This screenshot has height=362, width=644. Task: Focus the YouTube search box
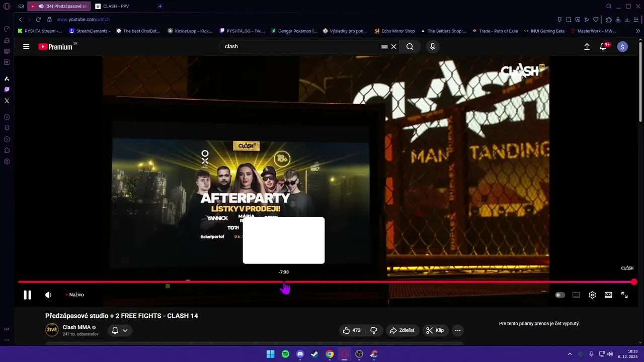(302, 46)
